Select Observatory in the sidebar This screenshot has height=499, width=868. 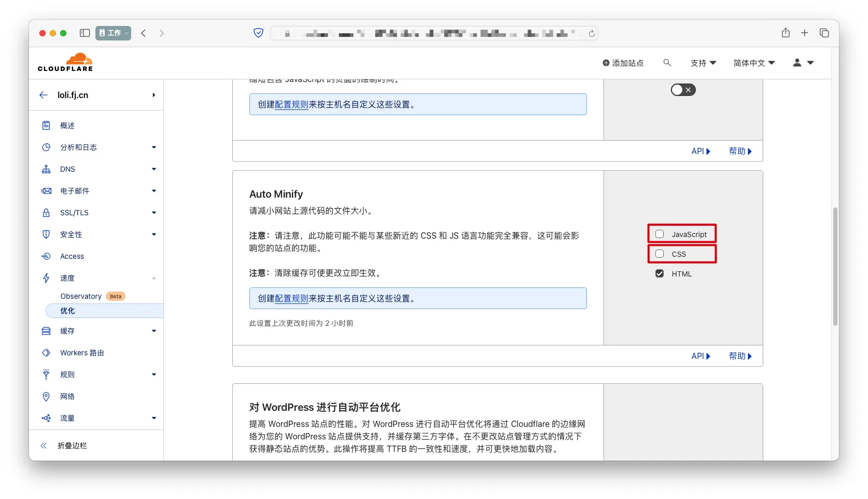[81, 296]
